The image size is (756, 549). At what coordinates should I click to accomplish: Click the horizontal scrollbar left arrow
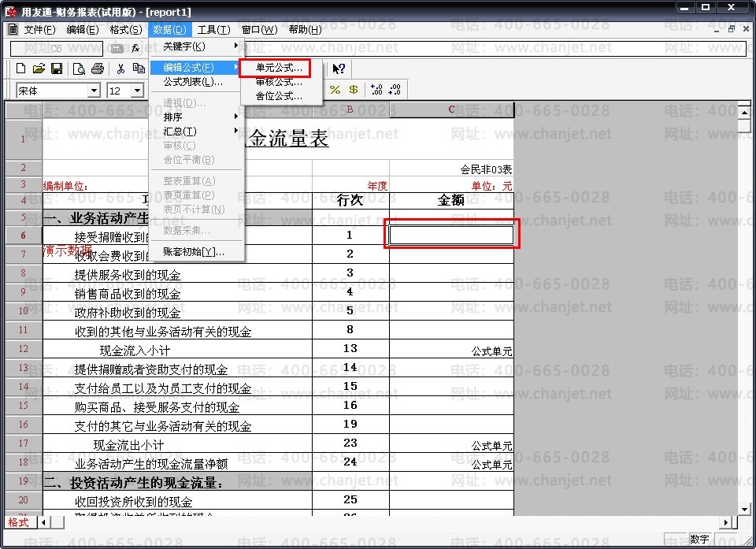43,522
